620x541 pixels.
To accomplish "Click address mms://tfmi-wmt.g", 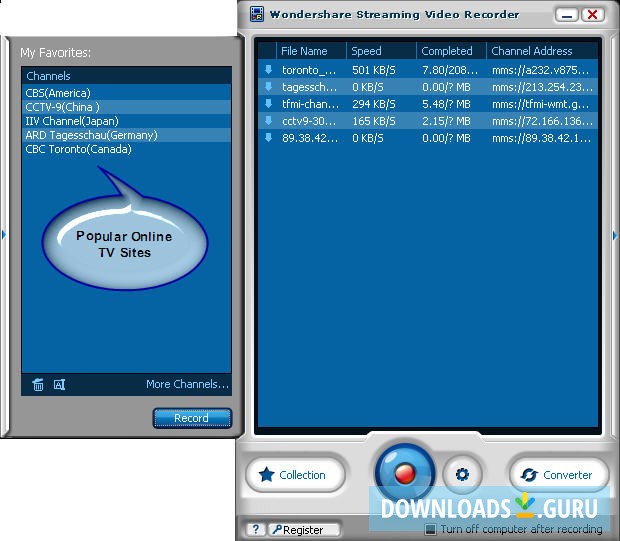I will (541, 104).
